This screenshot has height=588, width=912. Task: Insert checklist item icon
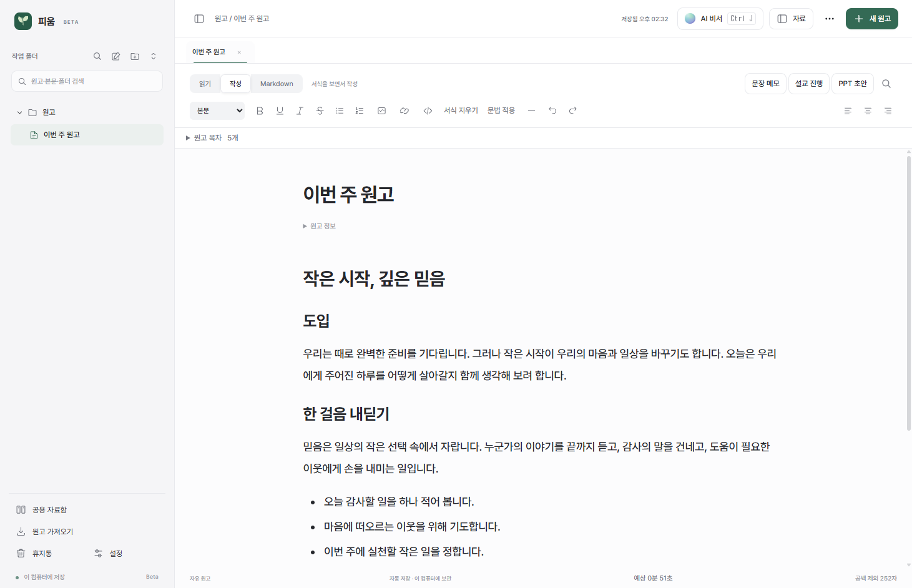pos(381,110)
